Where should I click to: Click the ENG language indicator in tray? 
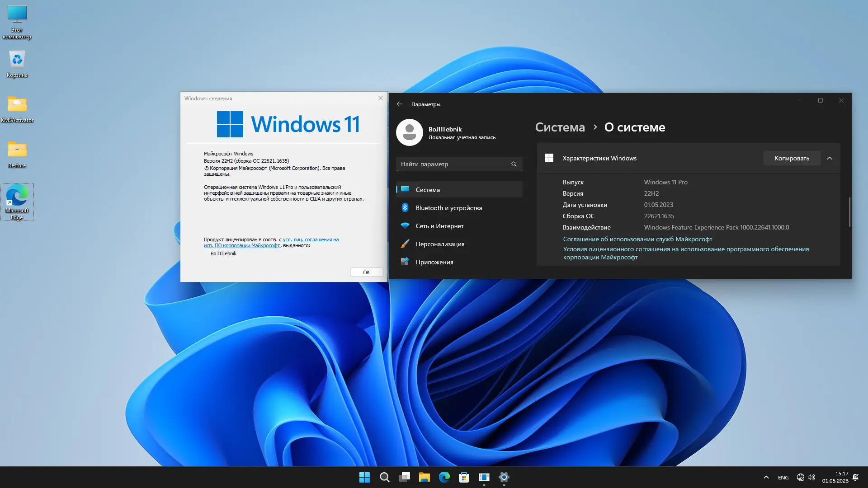click(783, 478)
